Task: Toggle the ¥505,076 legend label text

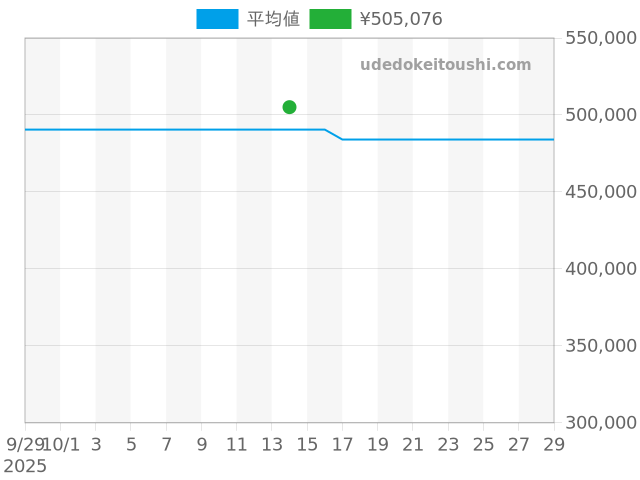Action: [400, 19]
